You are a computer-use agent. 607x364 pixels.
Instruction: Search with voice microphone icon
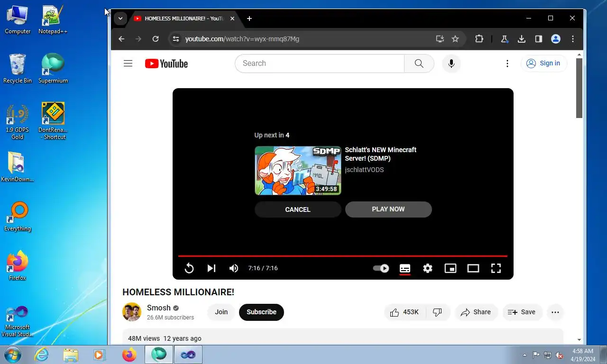[x=451, y=64]
